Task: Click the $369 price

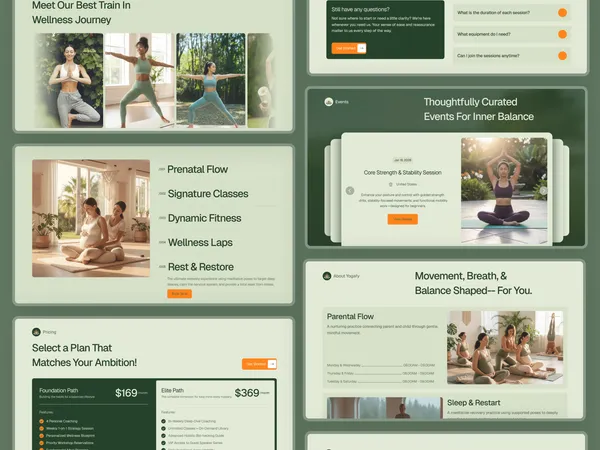Action: [x=247, y=393]
